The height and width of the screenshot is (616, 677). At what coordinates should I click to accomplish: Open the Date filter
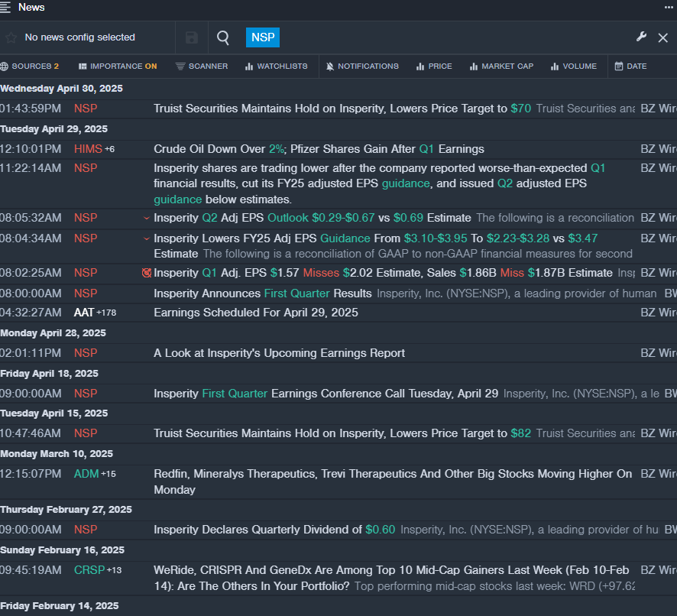[x=631, y=66]
